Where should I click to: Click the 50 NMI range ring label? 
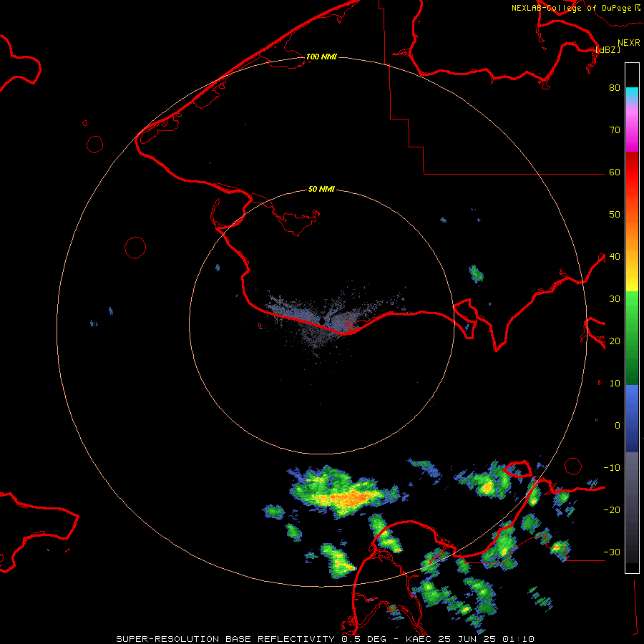[x=321, y=190]
